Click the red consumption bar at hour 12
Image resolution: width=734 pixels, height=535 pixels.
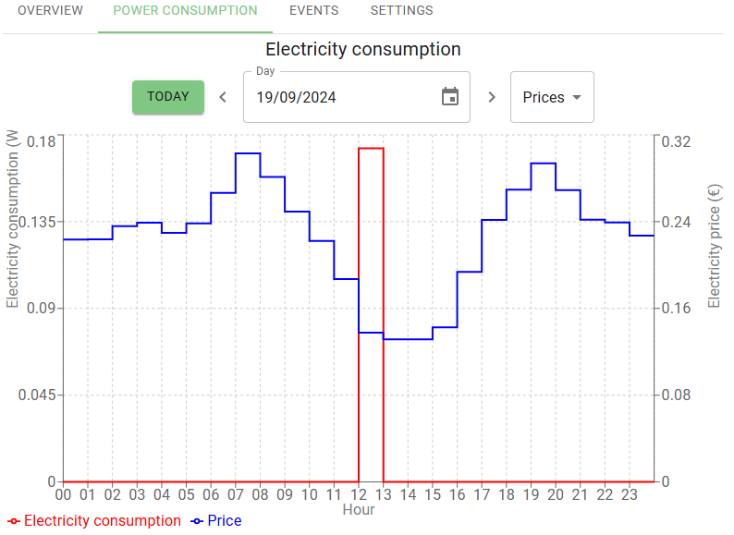[x=371, y=300]
